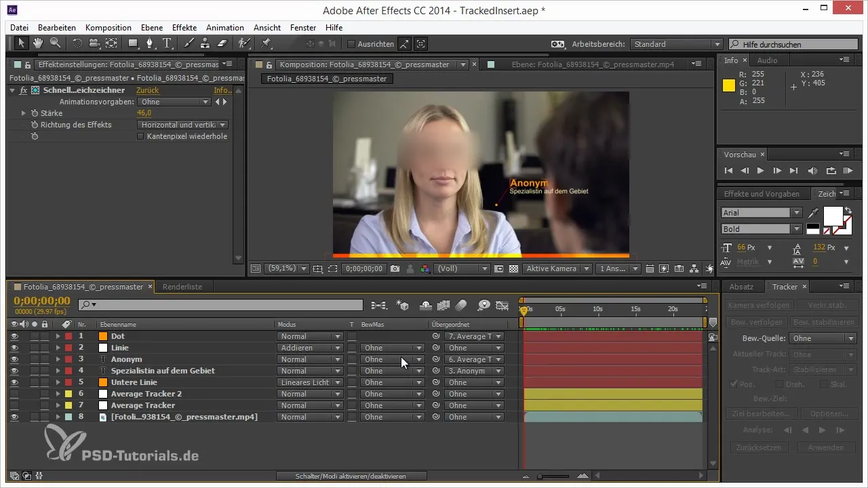Click Zurück to reset the effect
Screen dimensions: 868x488
(x=148, y=90)
